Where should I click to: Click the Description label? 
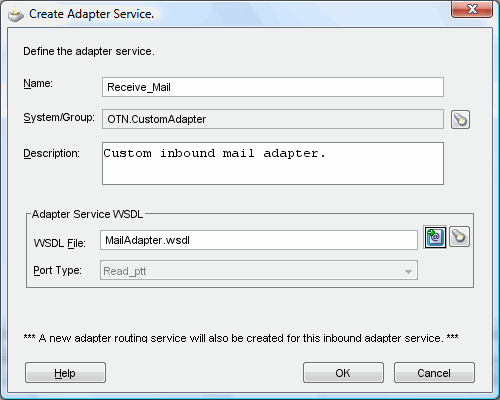click(x=51, y=153)
